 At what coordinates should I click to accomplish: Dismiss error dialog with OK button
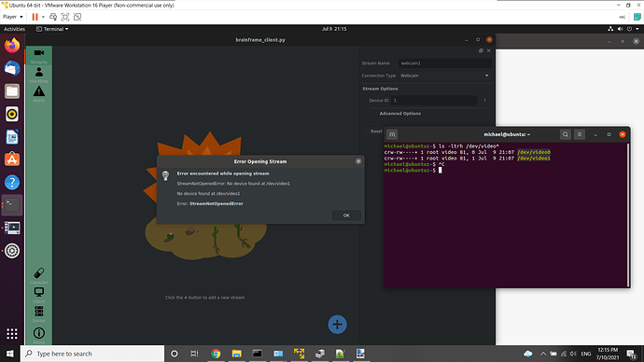click(346, 216)
